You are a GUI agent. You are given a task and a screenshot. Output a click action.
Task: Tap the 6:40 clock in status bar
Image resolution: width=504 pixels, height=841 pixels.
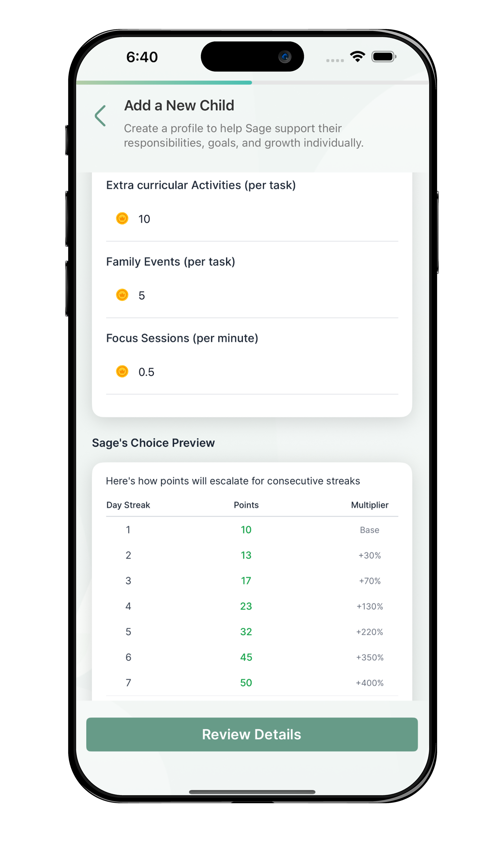[142, 57]
